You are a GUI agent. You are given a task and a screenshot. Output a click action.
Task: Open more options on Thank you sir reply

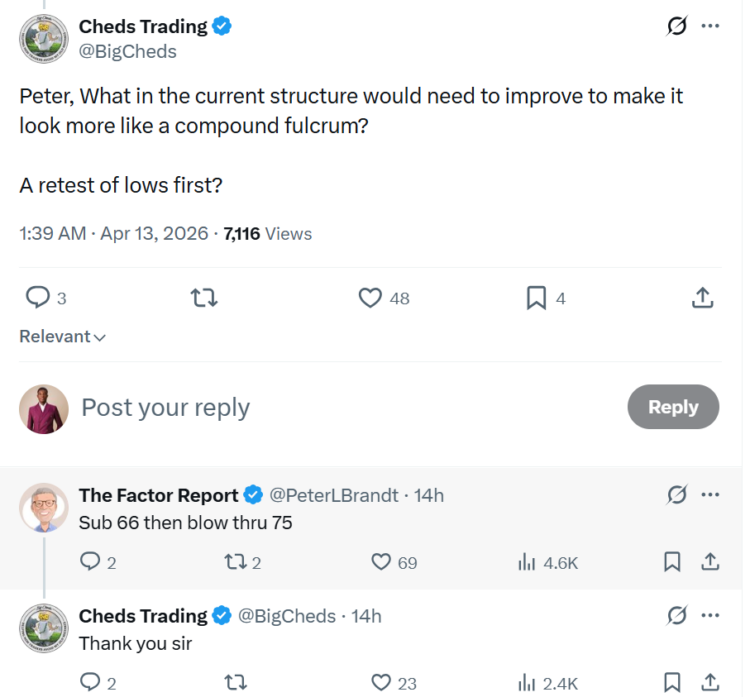tap(710, 615)
